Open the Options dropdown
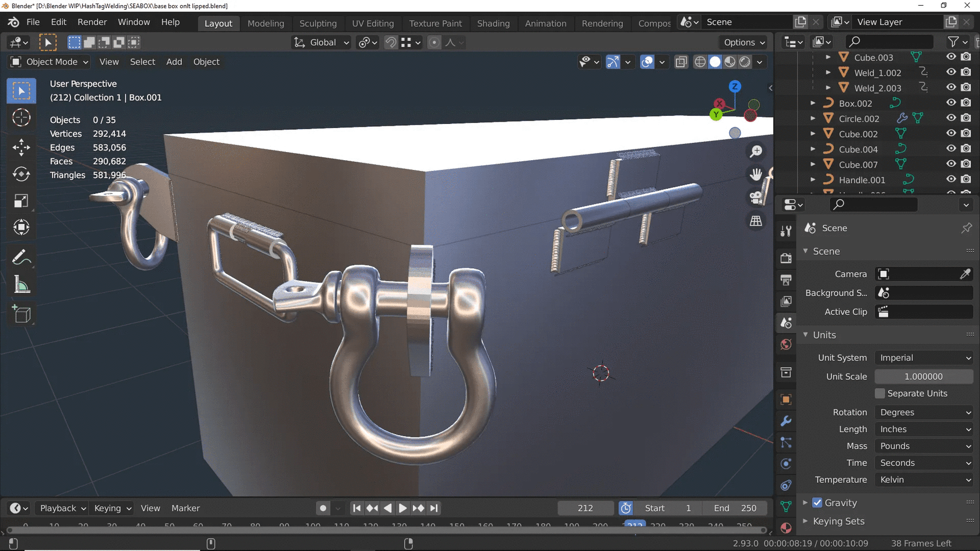 [x=743, y=42]
